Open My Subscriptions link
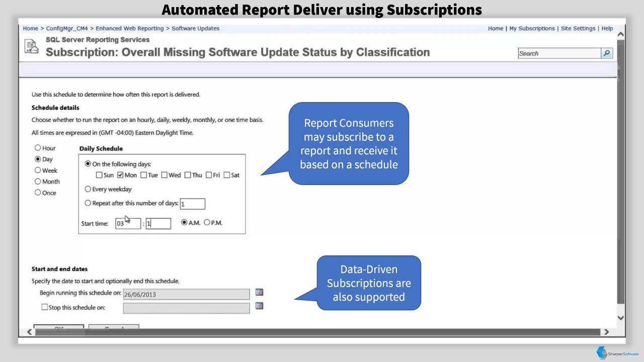This screenshot has height=362, width=644. click(x=532, y=29)
